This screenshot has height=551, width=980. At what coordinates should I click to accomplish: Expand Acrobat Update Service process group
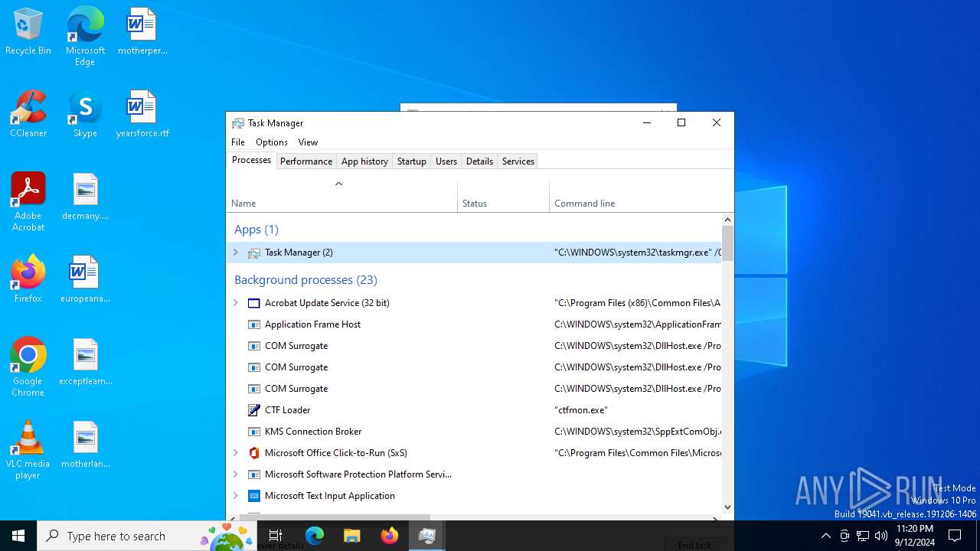(236, 303)
